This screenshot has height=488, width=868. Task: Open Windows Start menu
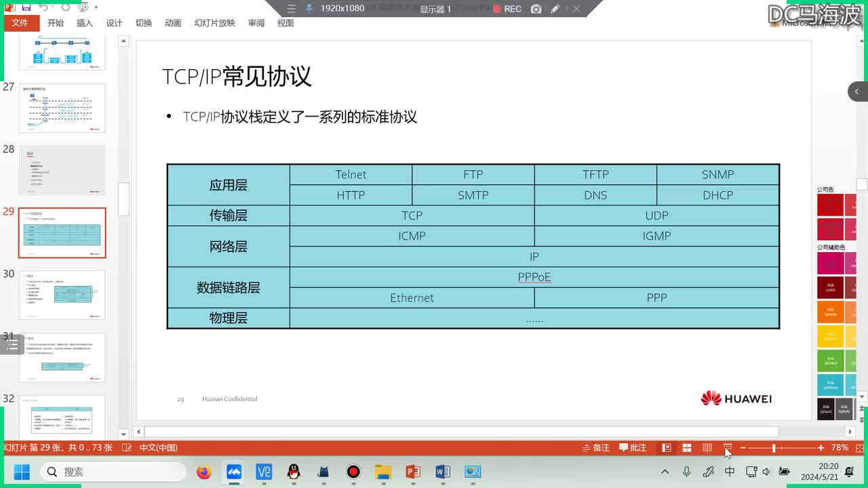[22, 472]
